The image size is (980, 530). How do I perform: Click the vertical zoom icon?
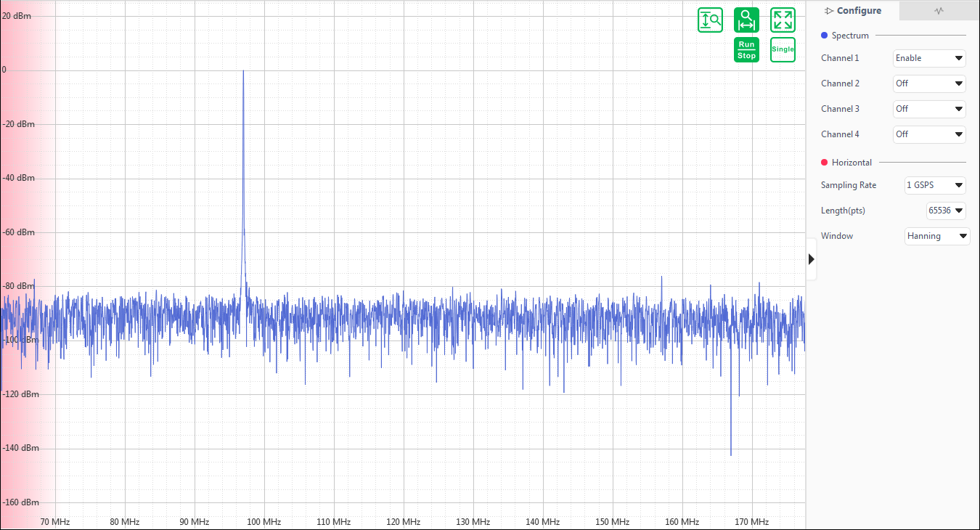pos(710,20)
